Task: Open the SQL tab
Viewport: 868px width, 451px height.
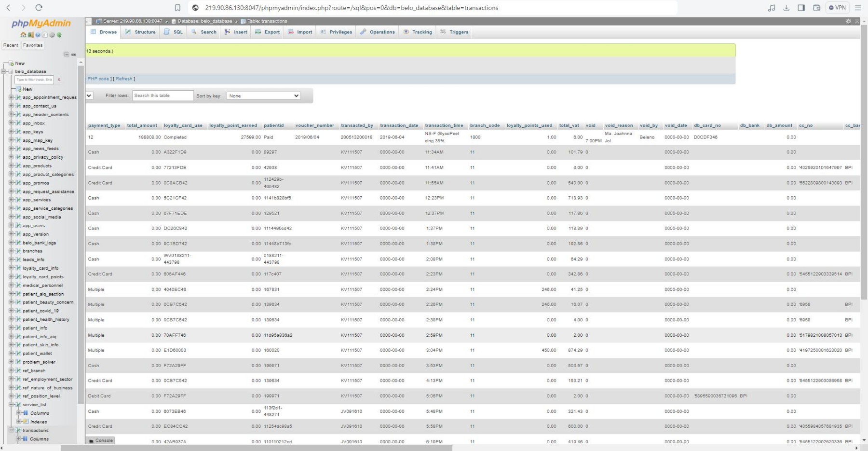Action: click(174, 32)
